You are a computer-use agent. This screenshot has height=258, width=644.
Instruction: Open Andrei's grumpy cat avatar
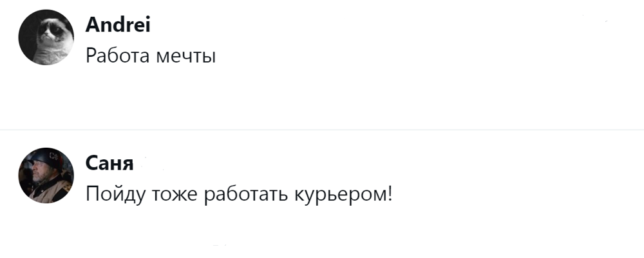(x=46, y=37)
